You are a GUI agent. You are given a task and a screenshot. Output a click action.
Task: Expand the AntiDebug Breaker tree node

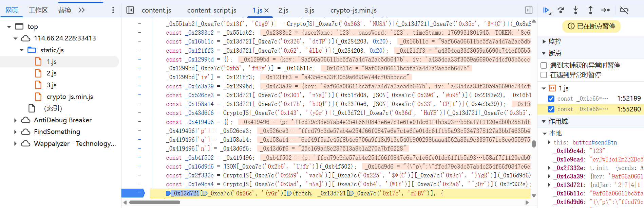click(15, 120)
